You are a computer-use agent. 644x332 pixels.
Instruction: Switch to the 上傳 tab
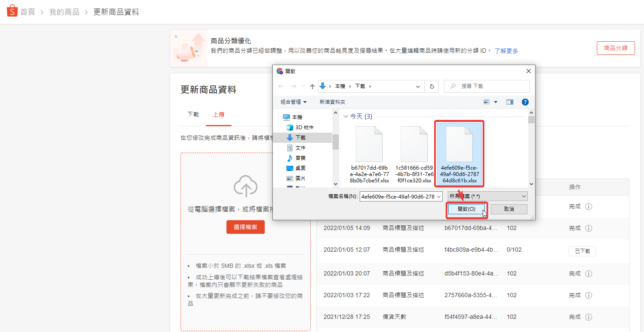(218, 114)
